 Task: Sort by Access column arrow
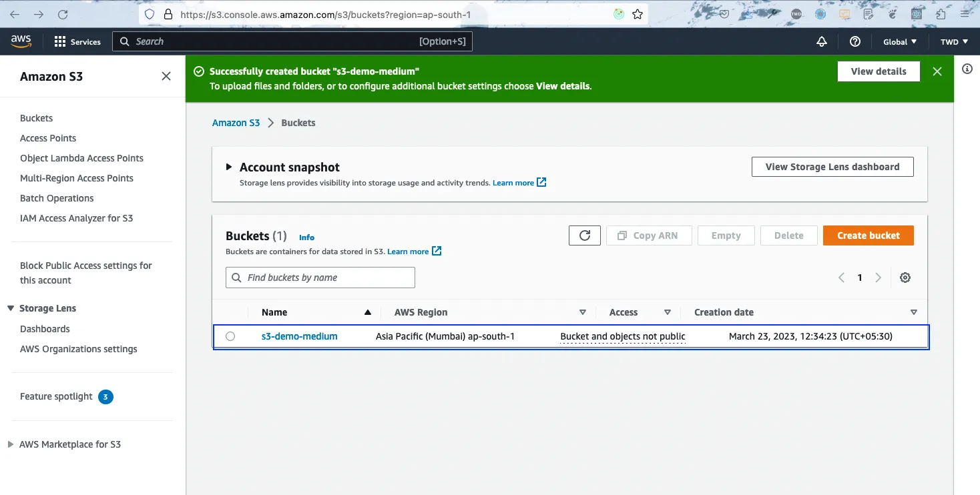click(667, 312)
